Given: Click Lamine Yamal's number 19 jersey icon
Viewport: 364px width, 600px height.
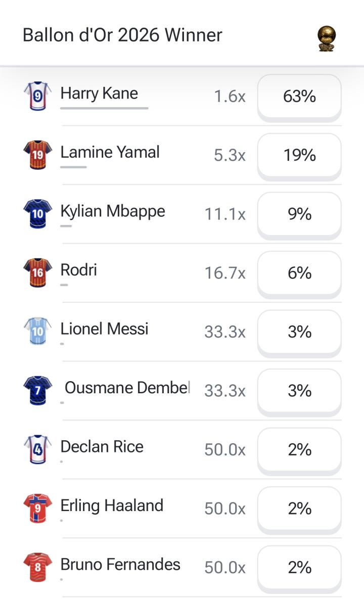Looking at the screenshot, I should point(37,155).
